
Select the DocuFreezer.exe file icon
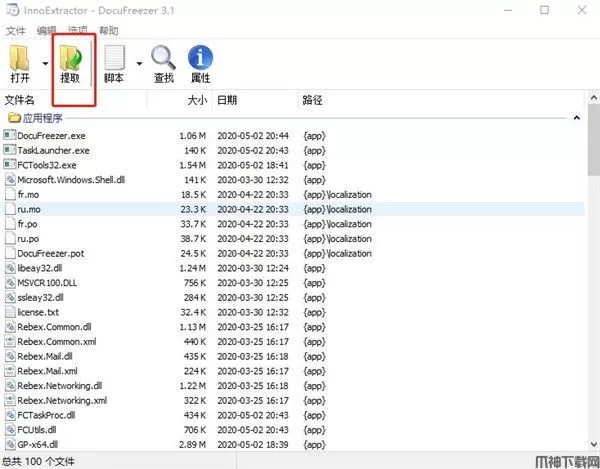(10, 135)
